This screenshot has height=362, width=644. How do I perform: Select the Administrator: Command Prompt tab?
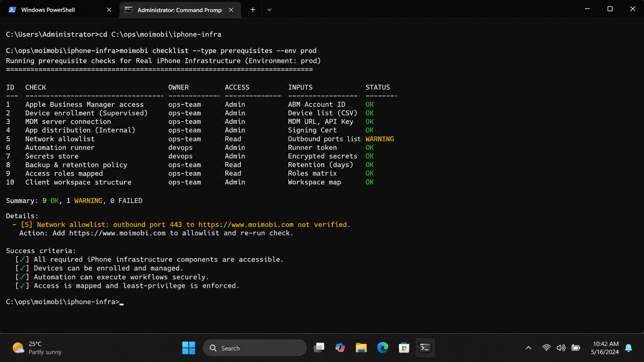[x=180, y=10]
